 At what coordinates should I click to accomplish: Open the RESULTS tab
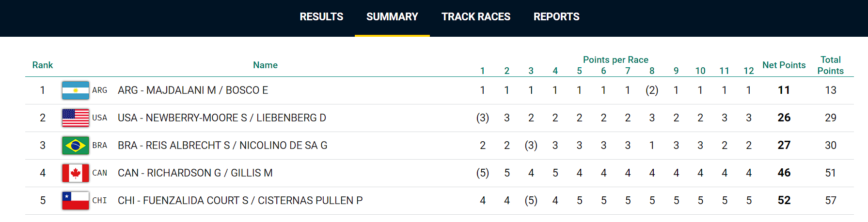point(321,17)
